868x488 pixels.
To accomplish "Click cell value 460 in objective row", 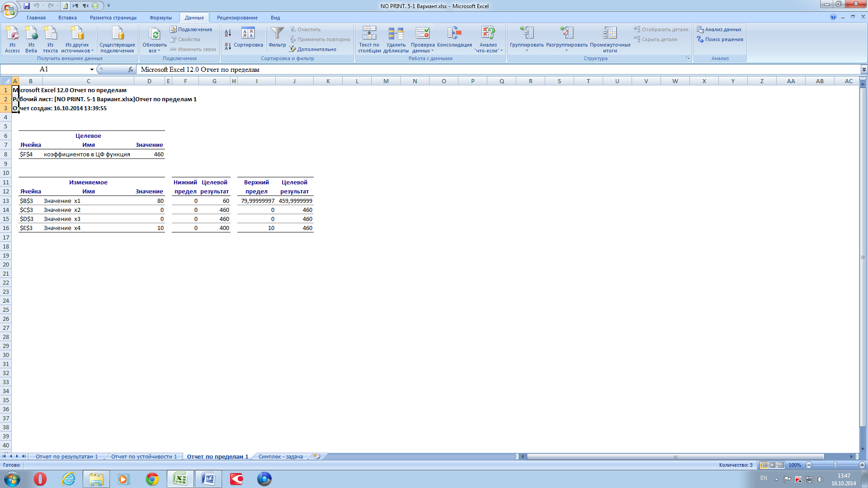I will (158, 155).
